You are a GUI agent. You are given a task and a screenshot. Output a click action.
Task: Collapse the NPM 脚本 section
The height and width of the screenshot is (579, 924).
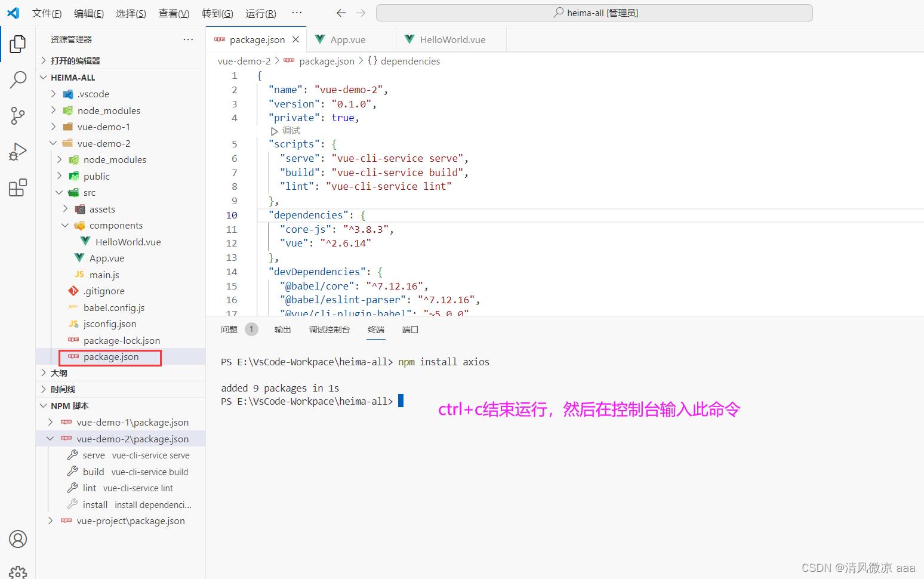coord(44,405)
